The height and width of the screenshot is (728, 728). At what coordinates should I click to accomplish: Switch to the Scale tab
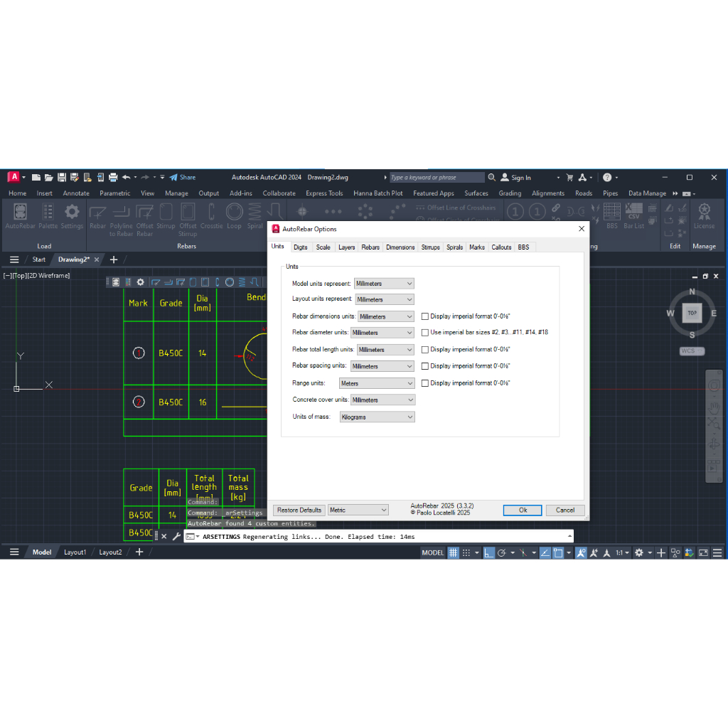click(x=323, y=247)
